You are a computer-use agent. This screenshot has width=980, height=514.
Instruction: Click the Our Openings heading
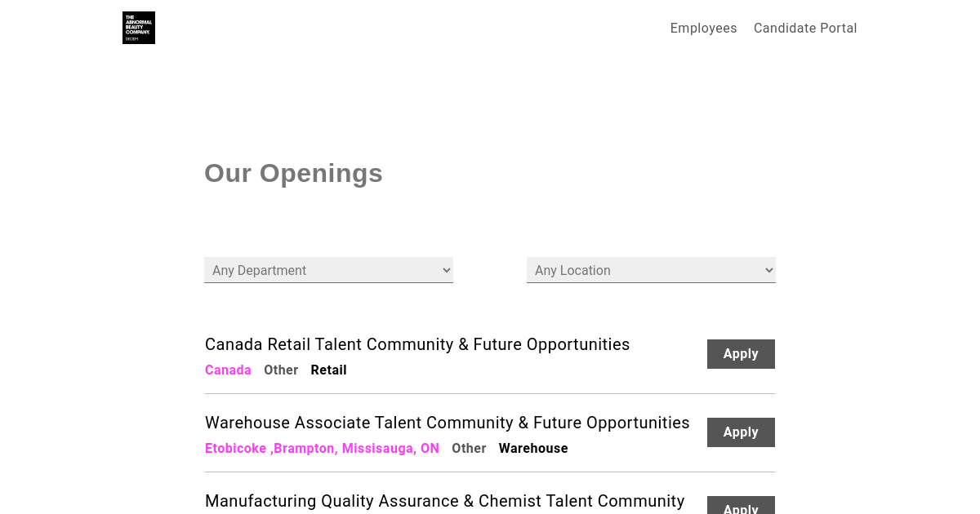click(x=293, y=173)
